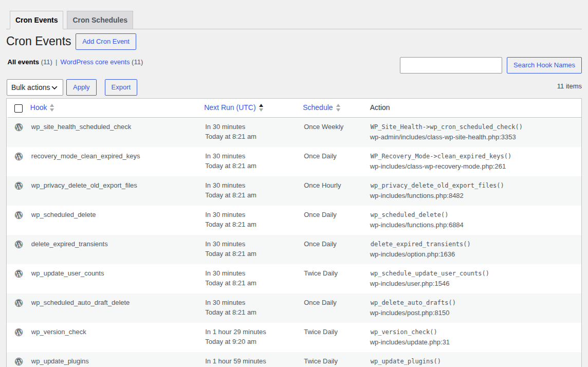The width and height of the screenshot is (588, 367).
Task: Select the wp_update_user_counts hook name
Action: 67,273
